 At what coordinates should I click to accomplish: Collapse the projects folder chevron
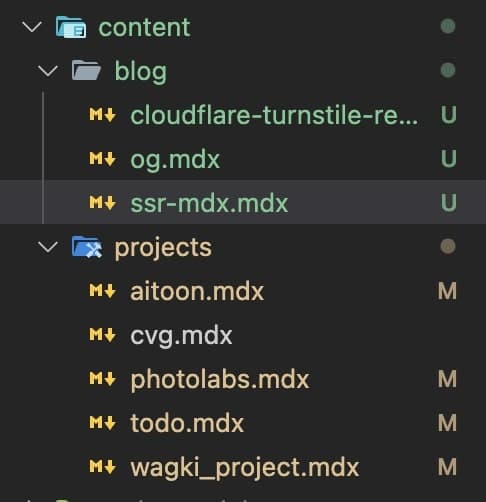(x=48, y=247)
